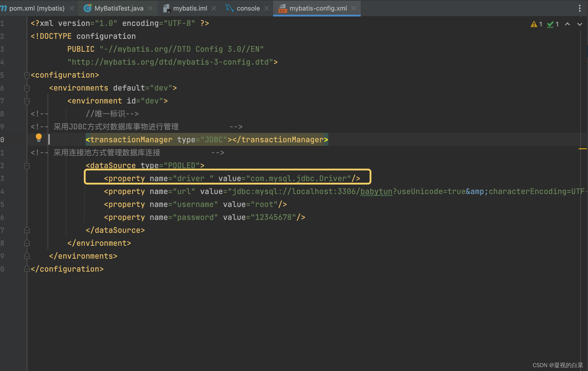Click the XML file icon on mybatis-config.xml tab
The width and height of the screenshot is (588, 371).
click(x=283, y=9)
